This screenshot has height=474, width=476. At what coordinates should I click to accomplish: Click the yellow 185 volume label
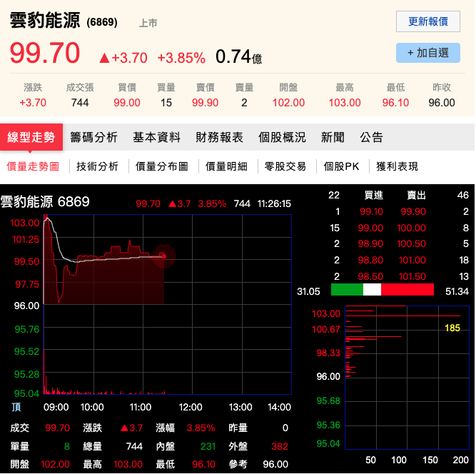coord(452,328)
